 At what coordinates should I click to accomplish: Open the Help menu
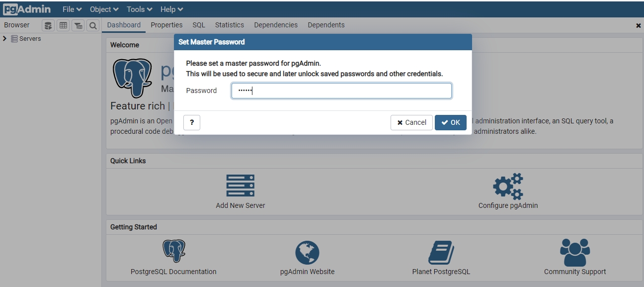171,9
